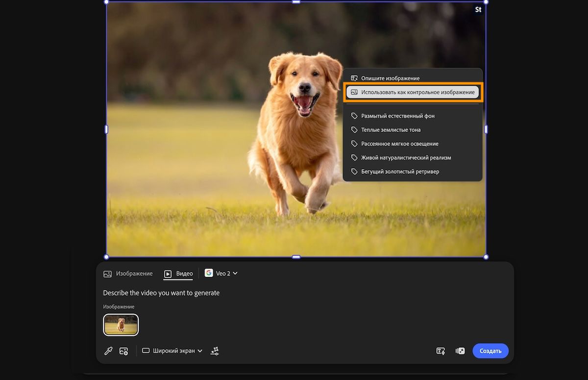
Task: Click the widescreen rectangle icon
Action: coord(146,351)
